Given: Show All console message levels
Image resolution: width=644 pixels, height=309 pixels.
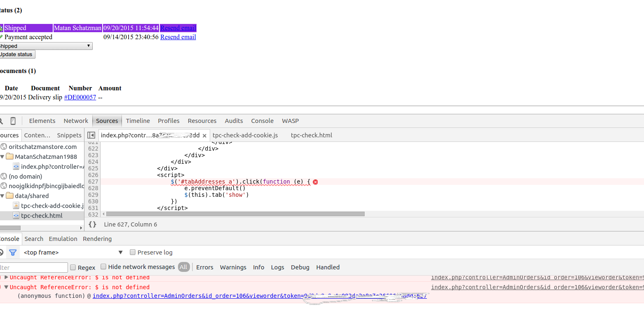Looking at the screenshot, I should point(183,267).
